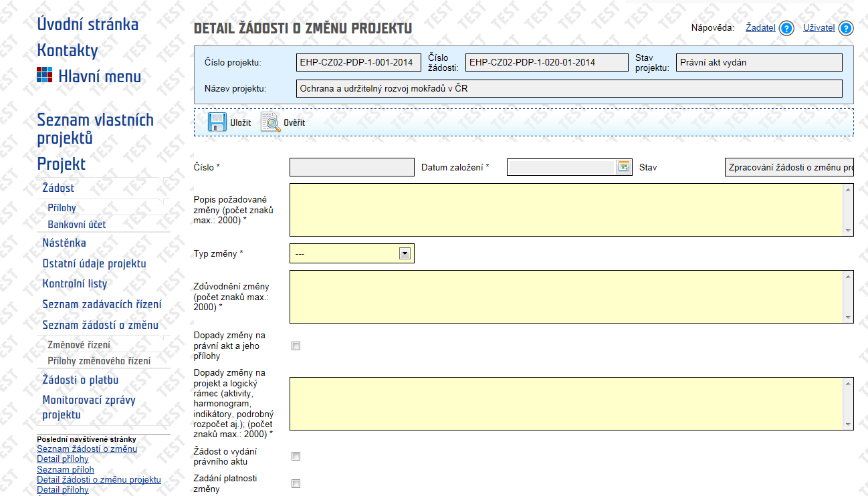Click scrollbar down arrow of Dopady změny na projekt
The image size is (868, 496).
(849, 424)
